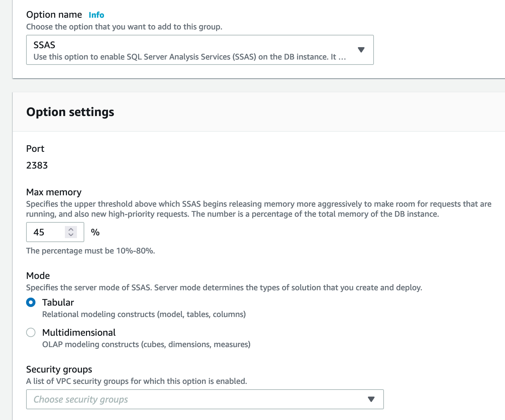Click the percent sign beside memory field

(95, 232)
